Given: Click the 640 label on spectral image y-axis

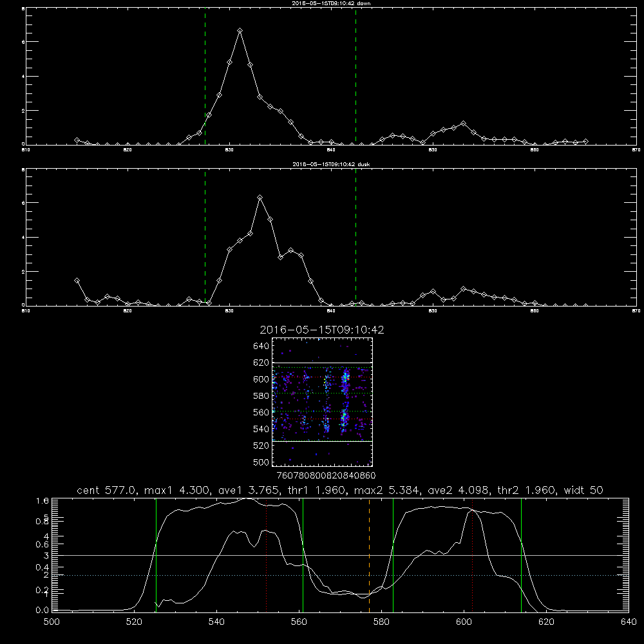Looking at the screenshot, I should (261, 346).
